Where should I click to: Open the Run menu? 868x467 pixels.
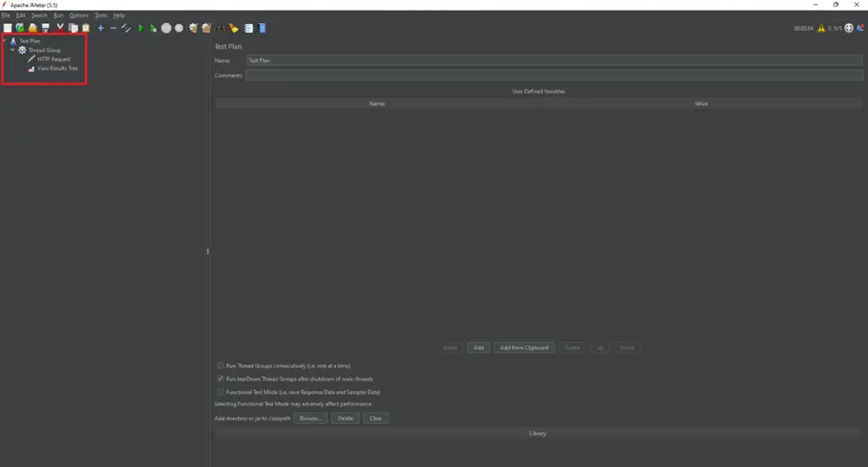58,16
